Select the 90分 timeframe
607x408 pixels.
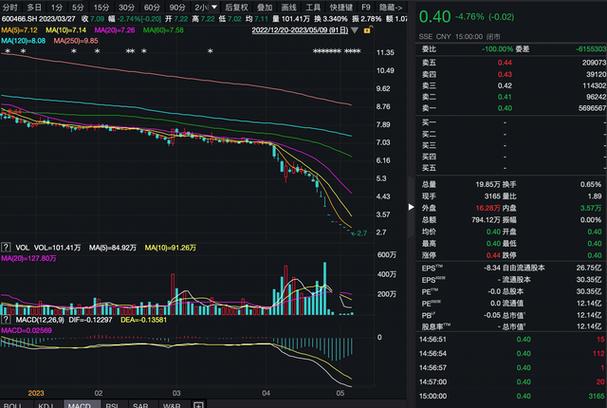(177, 7)
